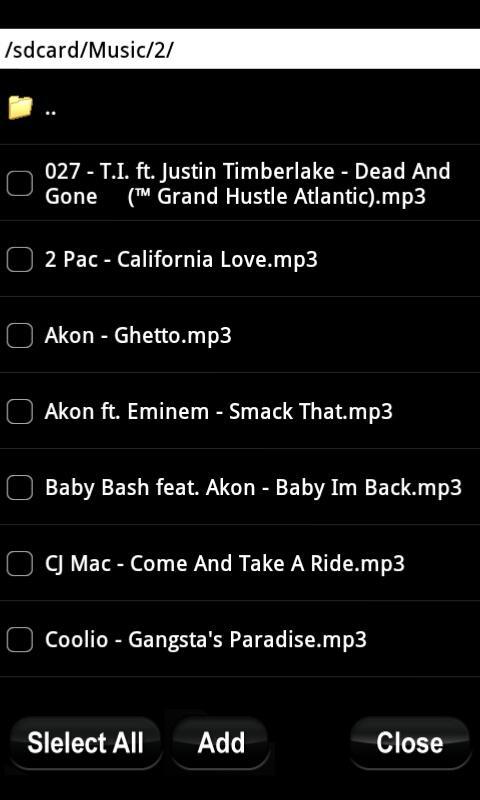Click the Slelect All button

click(x=85, y=743)
